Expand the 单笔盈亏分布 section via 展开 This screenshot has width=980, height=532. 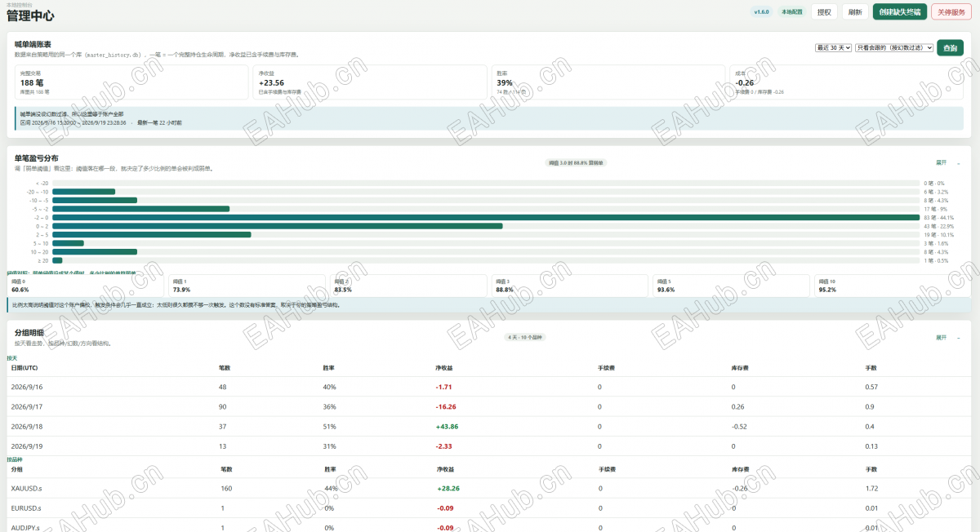click(941, 162)
